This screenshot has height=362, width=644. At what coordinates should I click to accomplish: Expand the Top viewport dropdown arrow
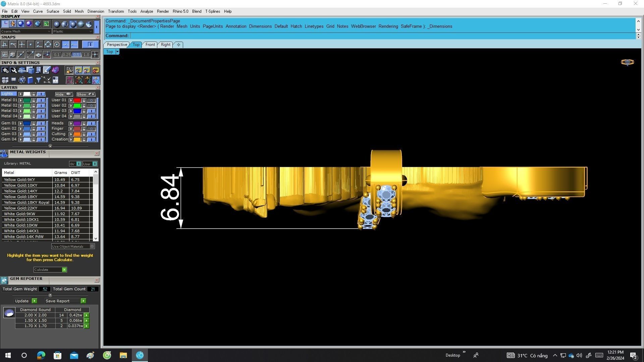pyautogui.click(x=117, y=52)
